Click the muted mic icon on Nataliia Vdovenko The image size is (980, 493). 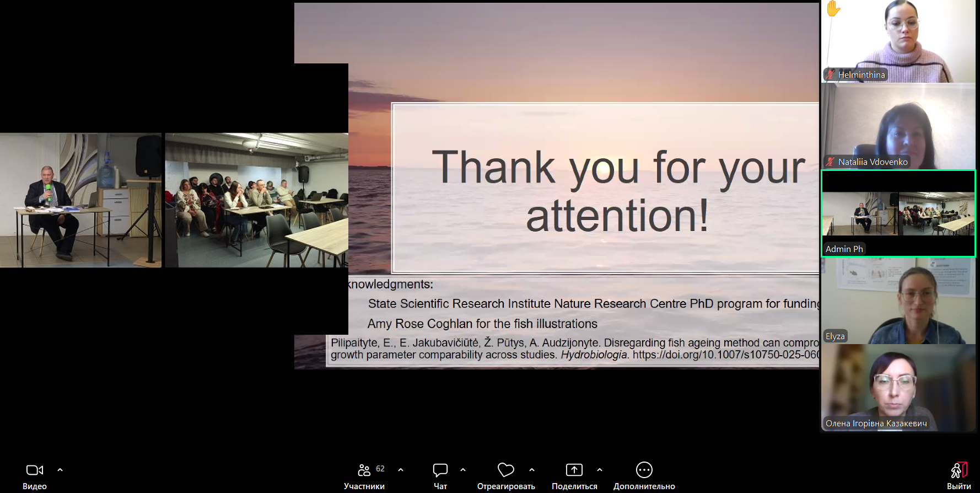tap(830, 162)
